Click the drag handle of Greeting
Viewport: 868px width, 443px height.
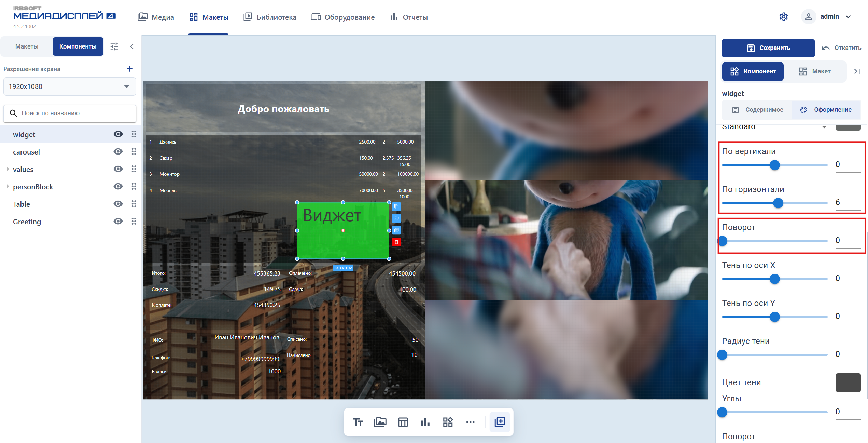[x=134, y=221]
